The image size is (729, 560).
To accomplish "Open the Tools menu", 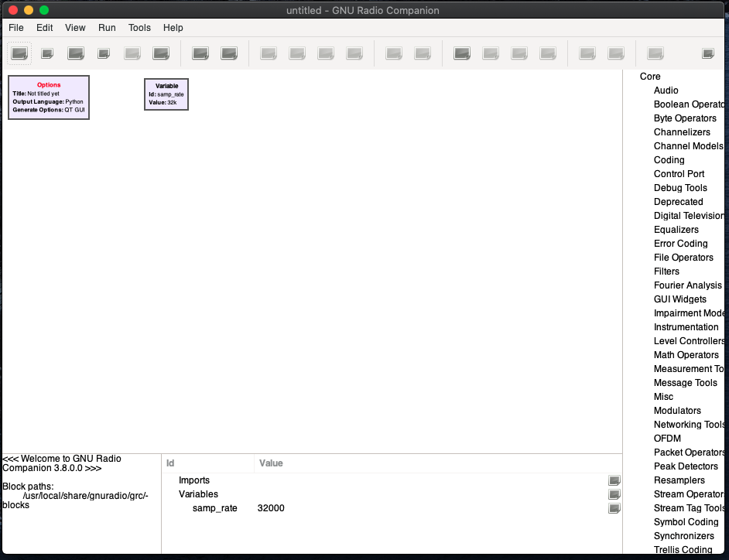I will (139, 27).
